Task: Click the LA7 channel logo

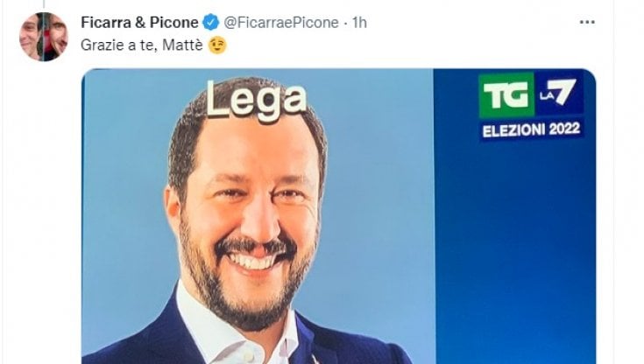Action: pos(559,94)
